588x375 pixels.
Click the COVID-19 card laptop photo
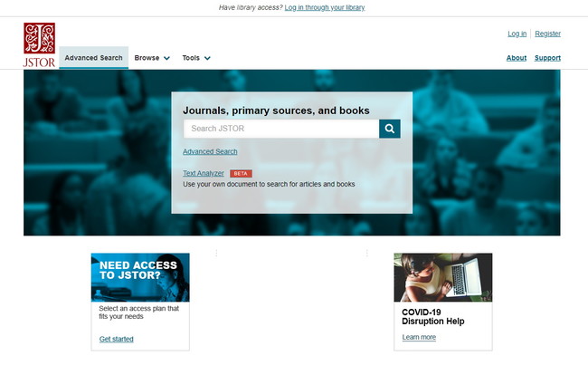443,277
